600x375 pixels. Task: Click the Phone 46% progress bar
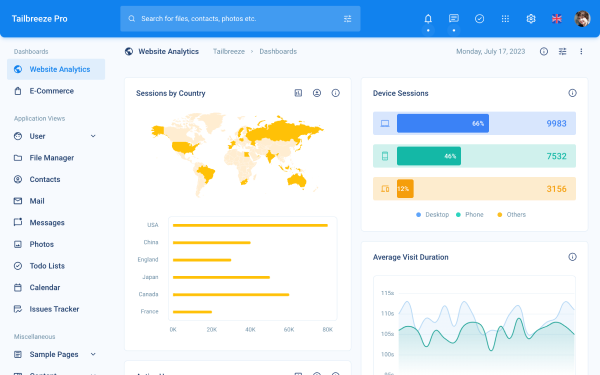point(429,156)
